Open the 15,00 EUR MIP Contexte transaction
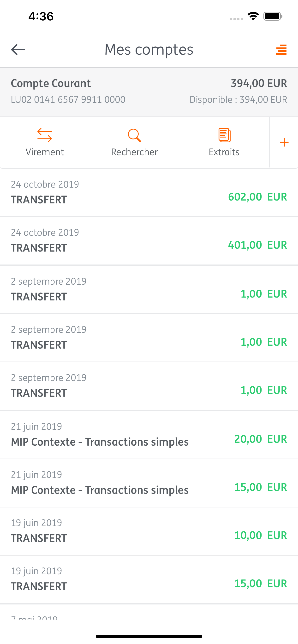The image size is (298, 644). pyautogui.click(x=149, y=483)
